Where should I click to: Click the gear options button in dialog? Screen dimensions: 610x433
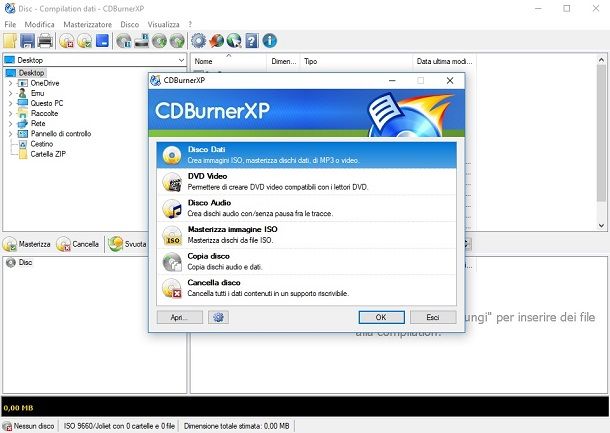pyautogui.click(x=218, y=317)
